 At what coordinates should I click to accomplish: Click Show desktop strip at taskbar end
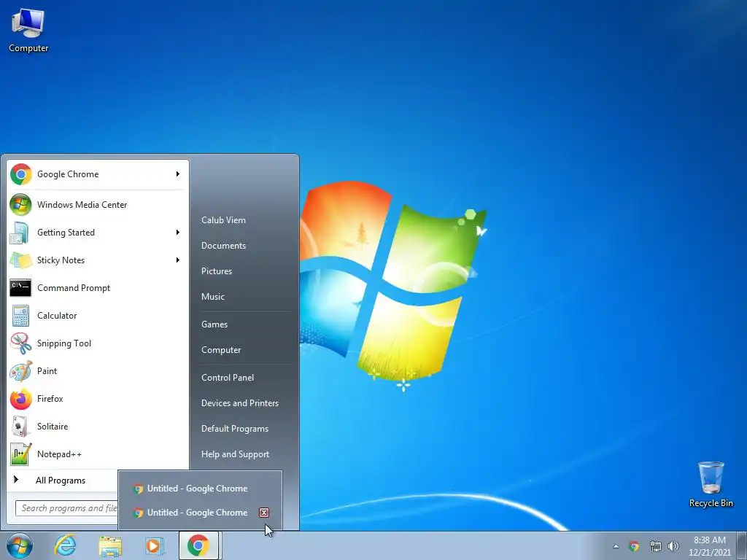click(x=743, y=545)
